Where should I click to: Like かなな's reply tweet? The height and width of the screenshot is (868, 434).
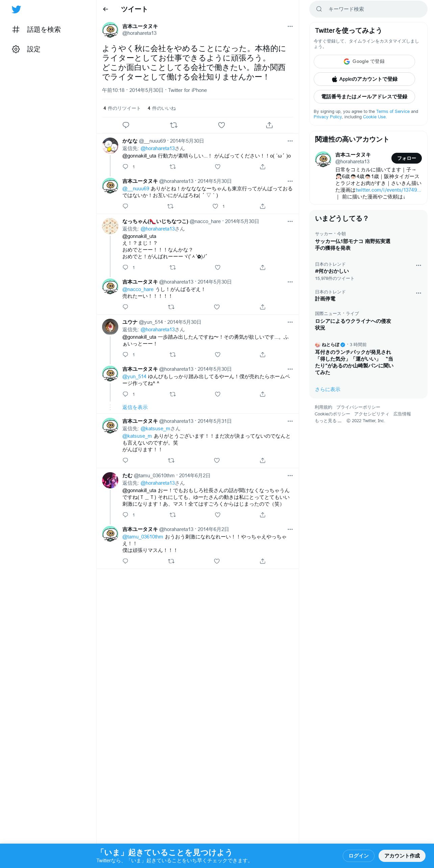pyautogui.click(x=218, y=167)
